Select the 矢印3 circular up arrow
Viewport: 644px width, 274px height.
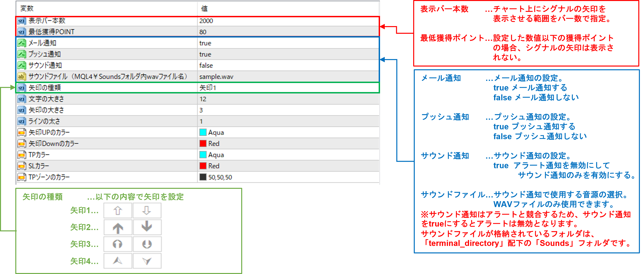point(117,244)
